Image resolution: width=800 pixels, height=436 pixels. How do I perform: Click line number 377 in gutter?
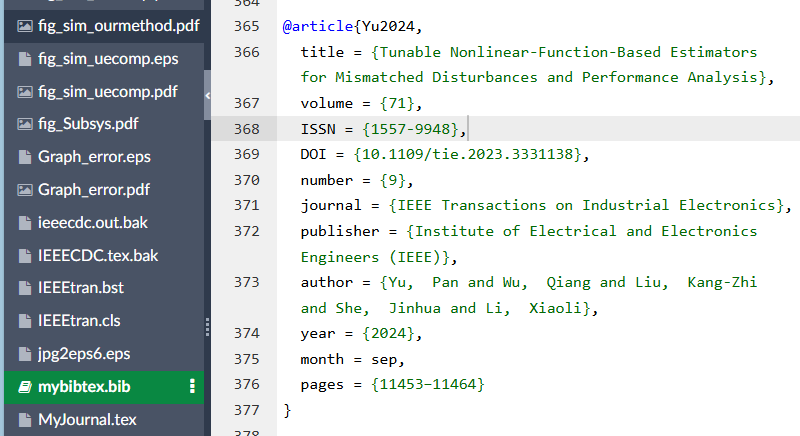point(246,411)
